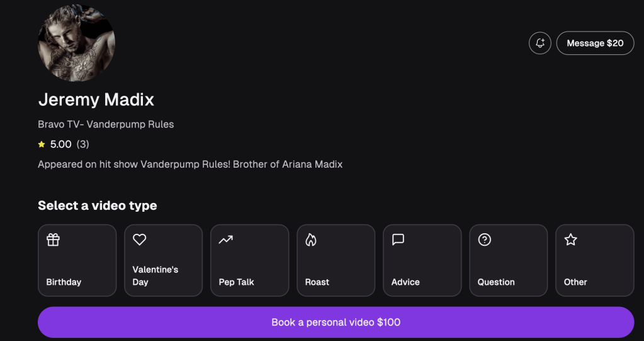Click the heart icon for Valentine's Day
This screenshot has height=341, width=644.
click(x=139, y=240)
